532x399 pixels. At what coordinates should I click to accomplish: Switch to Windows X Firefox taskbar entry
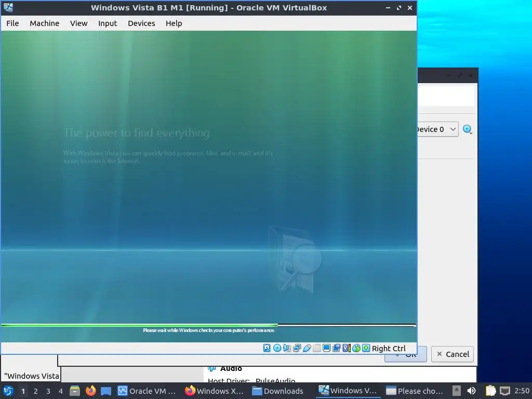[x=215, y=391]
